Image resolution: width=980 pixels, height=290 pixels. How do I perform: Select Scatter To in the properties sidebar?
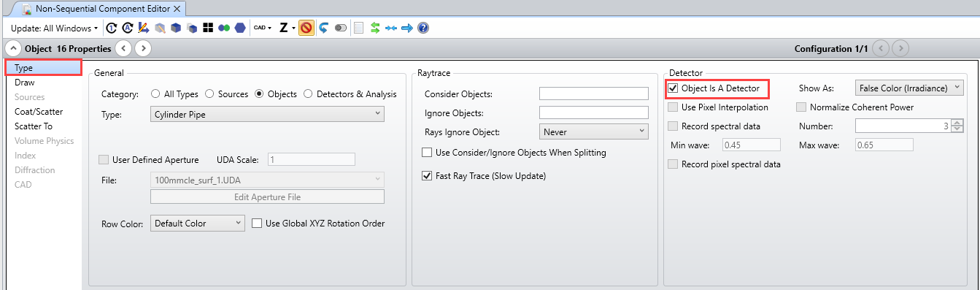click(x=43, y=126)
